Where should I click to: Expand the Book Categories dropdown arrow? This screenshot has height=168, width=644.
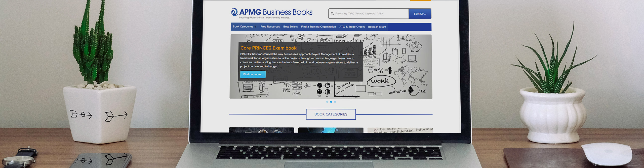coord(255,27)
